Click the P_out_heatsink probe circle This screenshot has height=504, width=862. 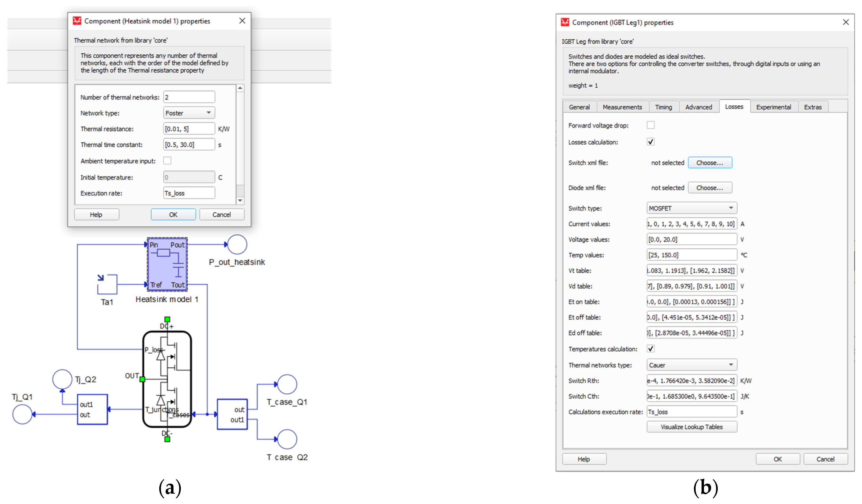coord(237,244)
